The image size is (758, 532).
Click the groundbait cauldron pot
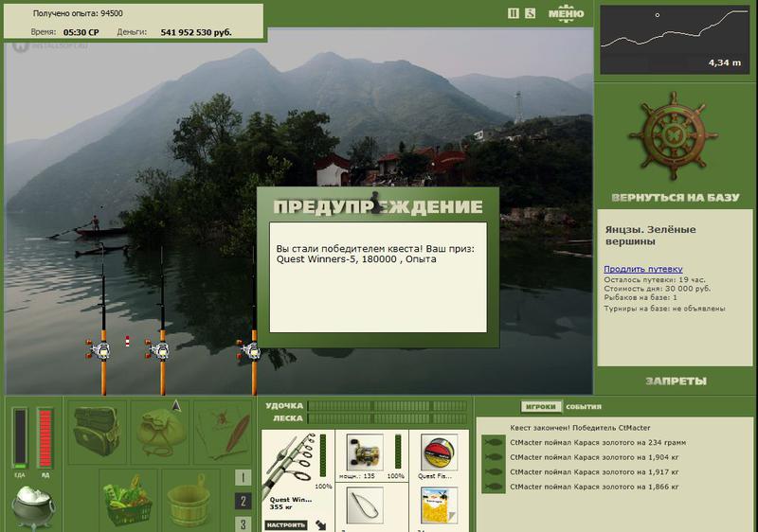pos(32,506)
